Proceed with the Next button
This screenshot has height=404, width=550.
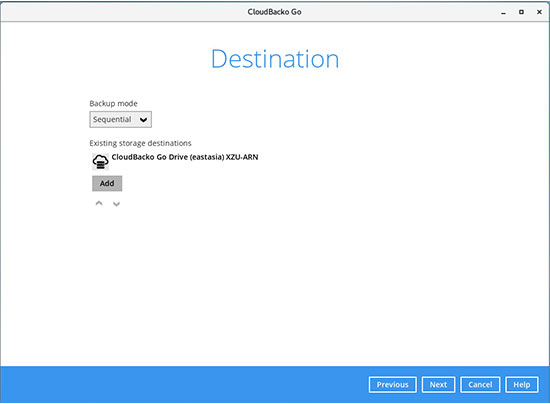(438, 385)
